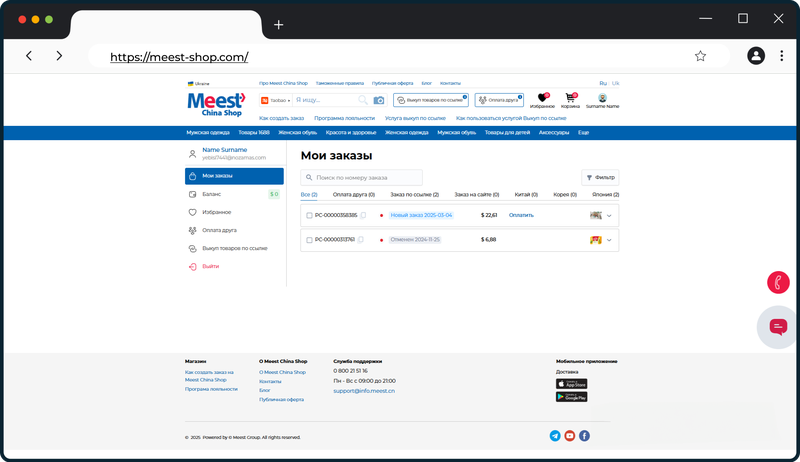The height and width of the screenshot is (462, 800).
Task: Open the Facebook icon in the footer
Action: coord(585,435)
